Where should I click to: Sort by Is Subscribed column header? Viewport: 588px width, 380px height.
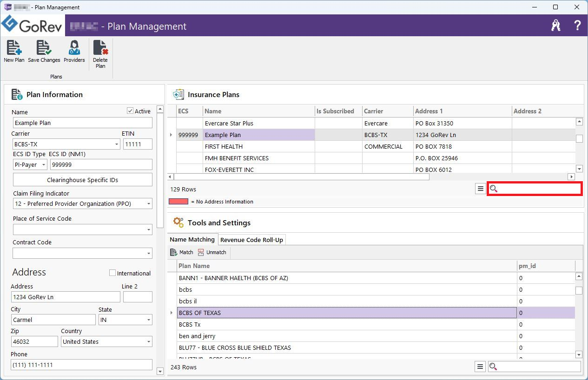(338, 111)
